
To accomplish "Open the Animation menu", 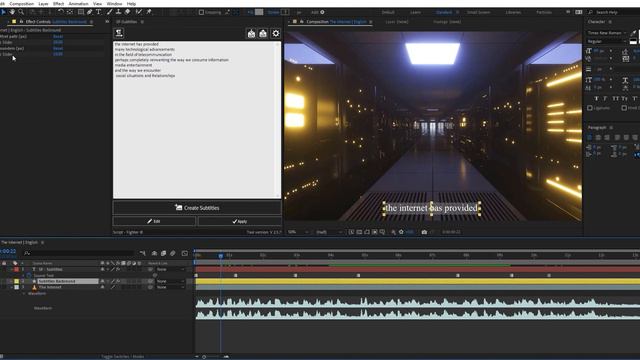I will 78,3.
